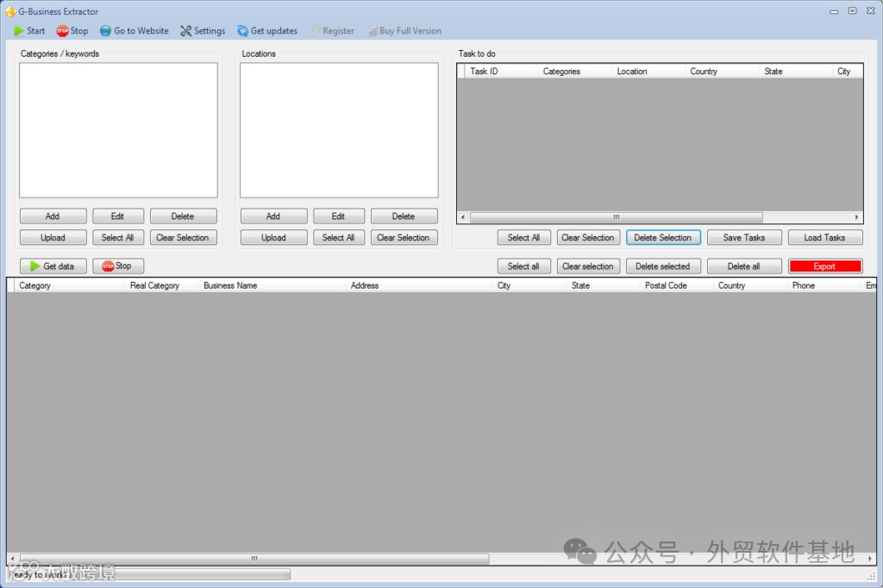Click Buy Full Version toolbar item
883x588 pixels.
404,30
